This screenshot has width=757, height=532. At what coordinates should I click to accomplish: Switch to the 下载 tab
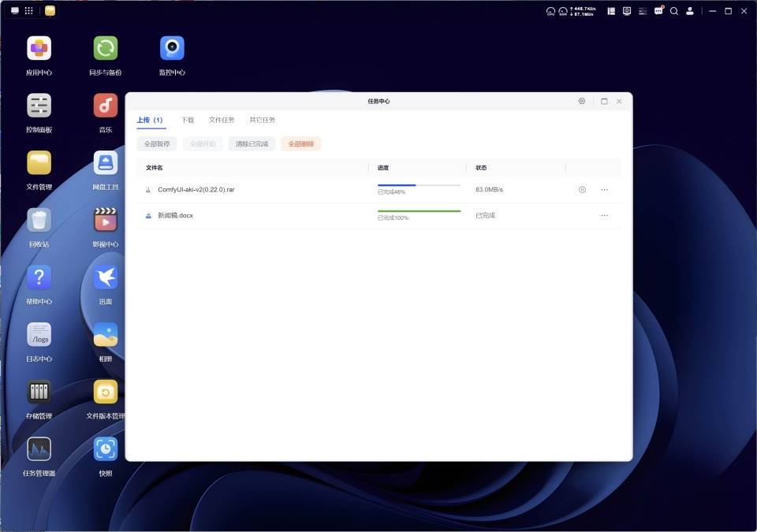point(188,120)
